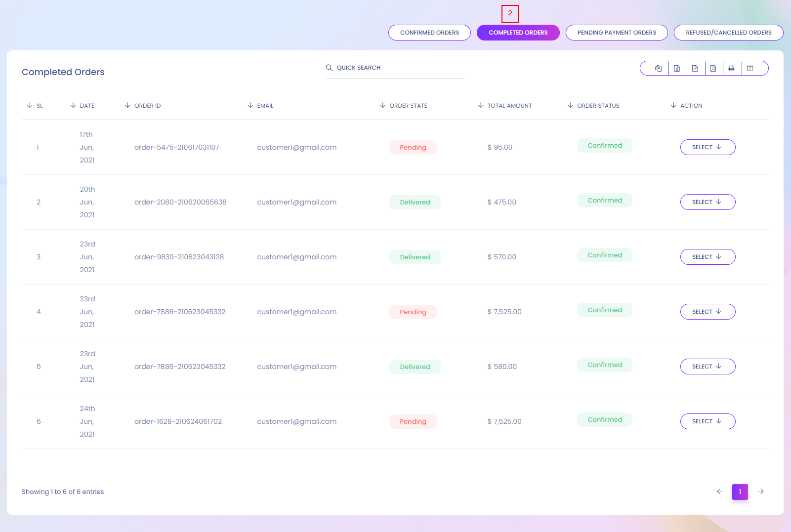
Task: Click page 1 pagination button
Action: (740, 491)
